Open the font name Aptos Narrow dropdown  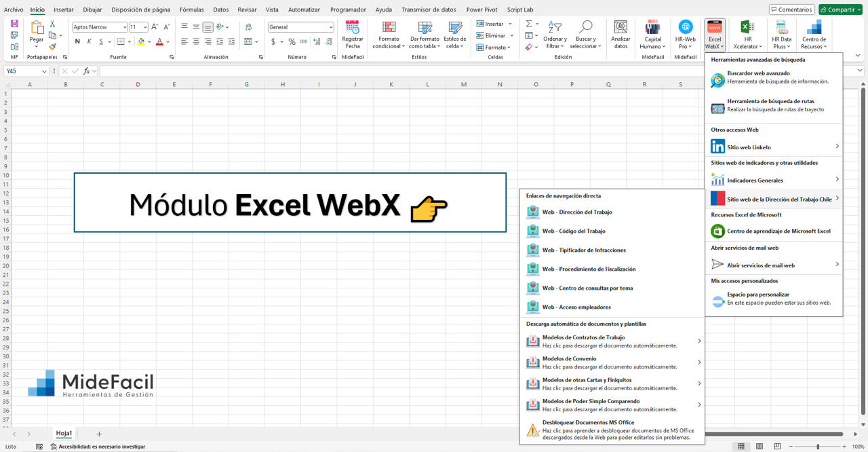click(125, 27)
